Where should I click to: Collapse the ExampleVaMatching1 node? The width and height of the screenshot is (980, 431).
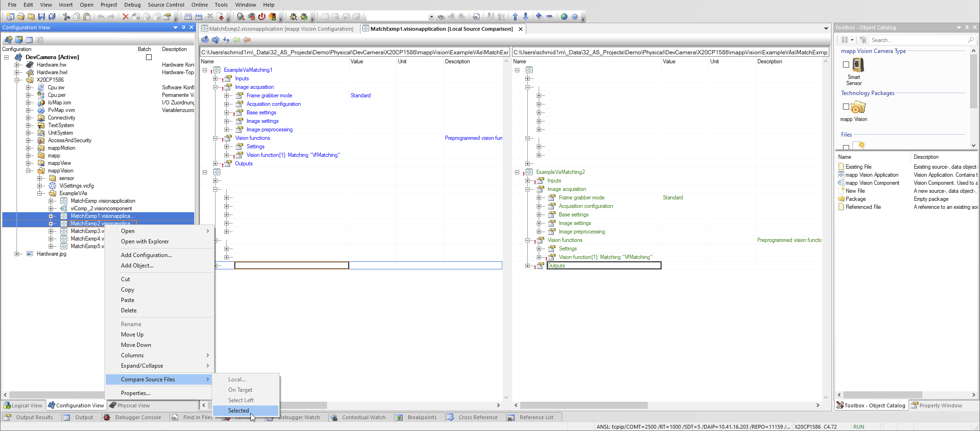coord(205,70)
